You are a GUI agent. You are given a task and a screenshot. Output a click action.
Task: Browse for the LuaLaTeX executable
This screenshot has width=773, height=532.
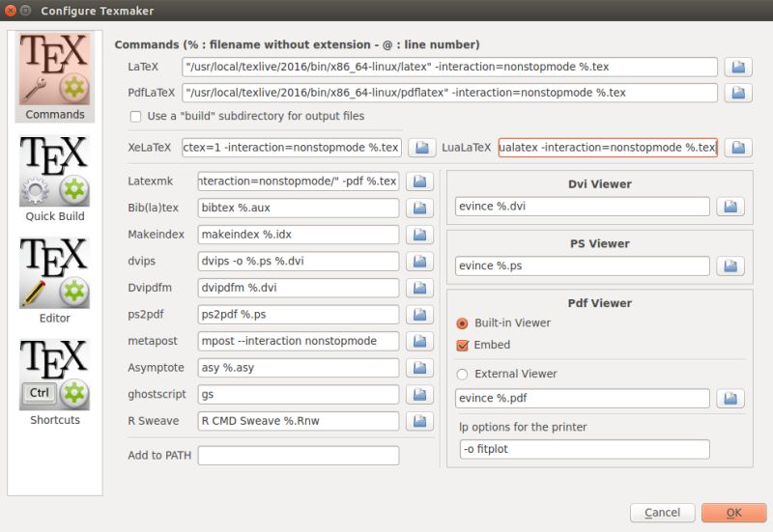point(738,148)
